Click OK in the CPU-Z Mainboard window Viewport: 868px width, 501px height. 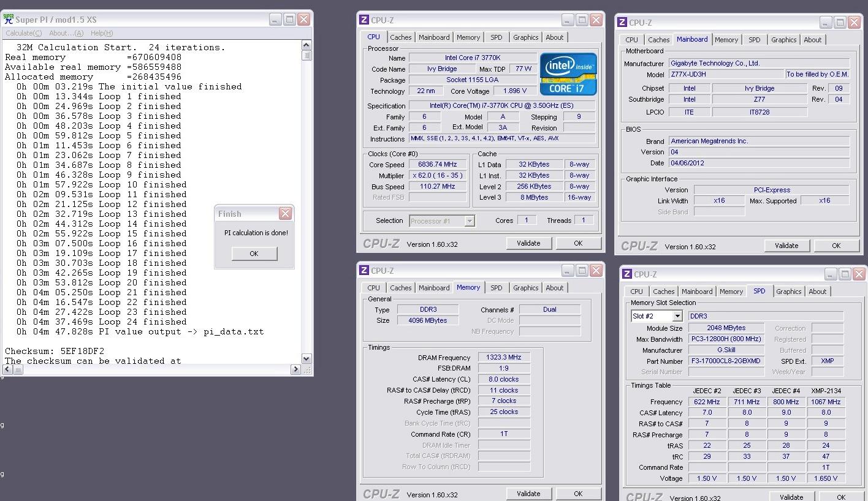tap(836, 246)
